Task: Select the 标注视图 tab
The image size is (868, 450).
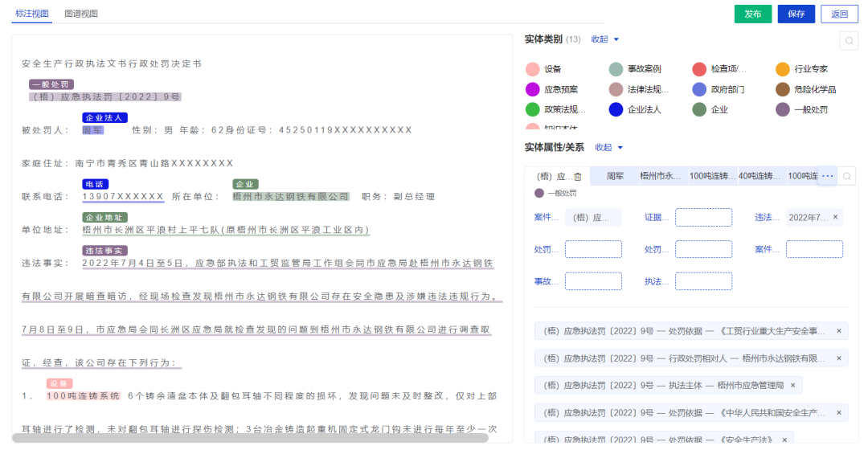Action: click(x=32, y=14)
